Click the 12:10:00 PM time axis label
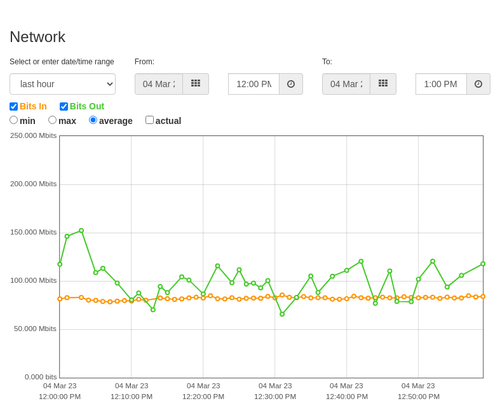500x403 pixels. click(x=131, y=397)
